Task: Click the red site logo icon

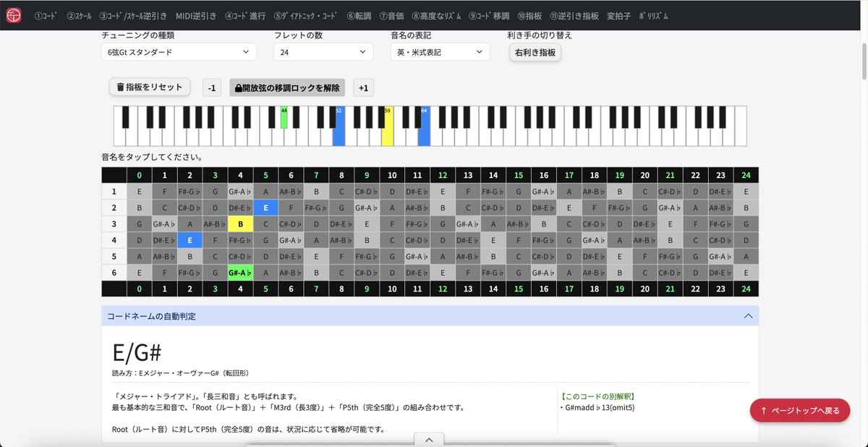Action: (x=14, y=15)
